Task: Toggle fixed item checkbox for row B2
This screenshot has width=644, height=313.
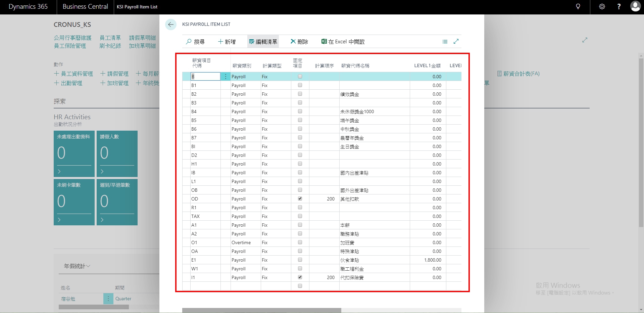Action: pyautogui.click(x=300, y=94)
